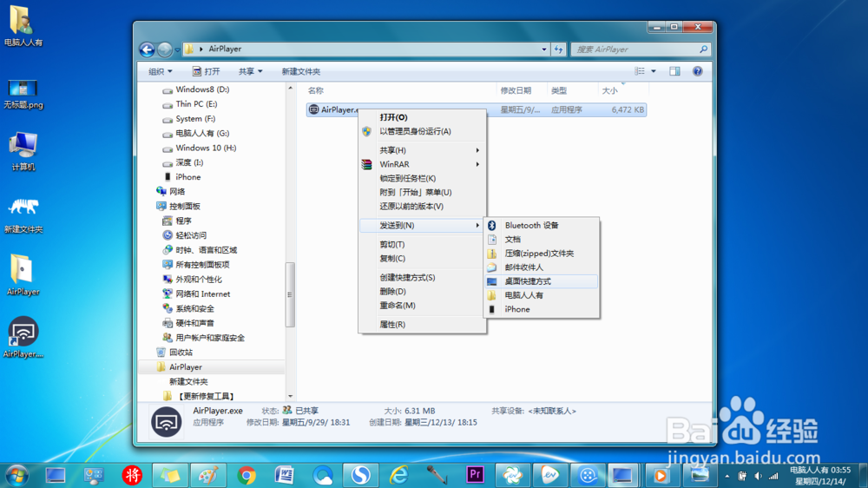Click the search magnifier icon
Screen dimensions: 868x488
[x=703, y=49]
